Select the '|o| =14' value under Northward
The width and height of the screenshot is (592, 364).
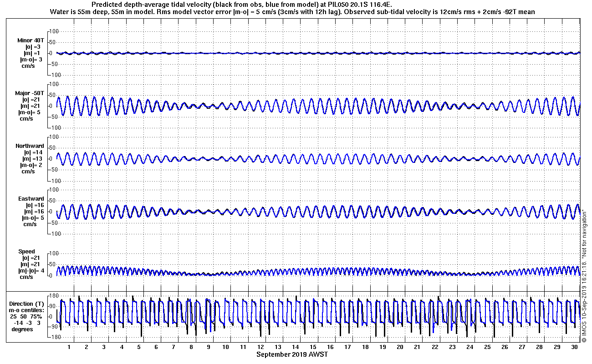click(34, 152)
